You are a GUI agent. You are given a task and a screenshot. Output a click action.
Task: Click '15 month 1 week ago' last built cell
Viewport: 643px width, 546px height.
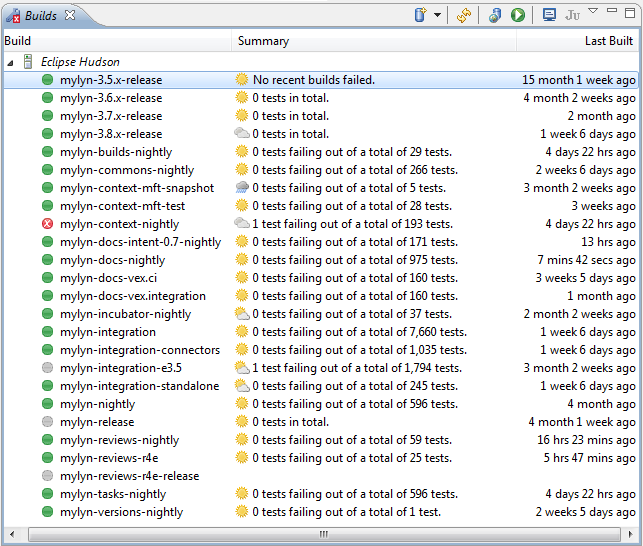[x=579, y=80]
